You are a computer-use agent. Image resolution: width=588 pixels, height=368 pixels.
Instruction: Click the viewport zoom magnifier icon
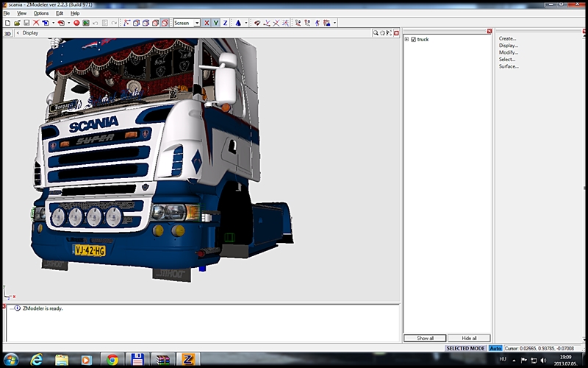point(376,33)
